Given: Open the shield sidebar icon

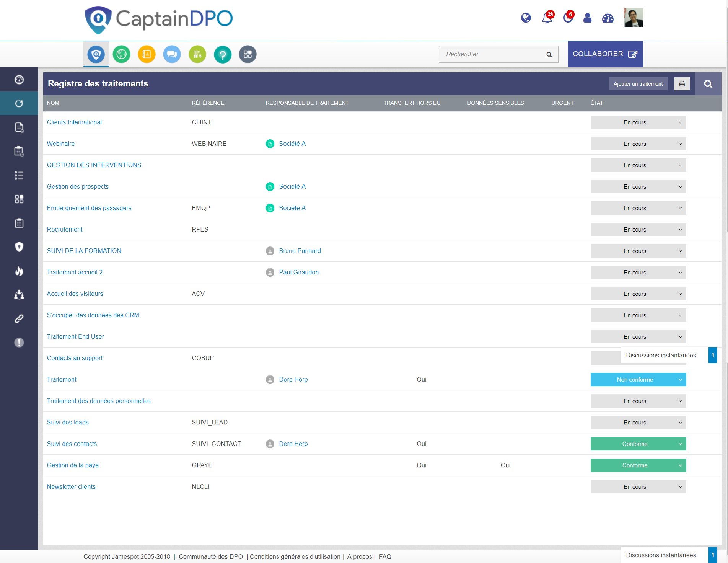Looking at the screenshot, I should tap(19, 247).
